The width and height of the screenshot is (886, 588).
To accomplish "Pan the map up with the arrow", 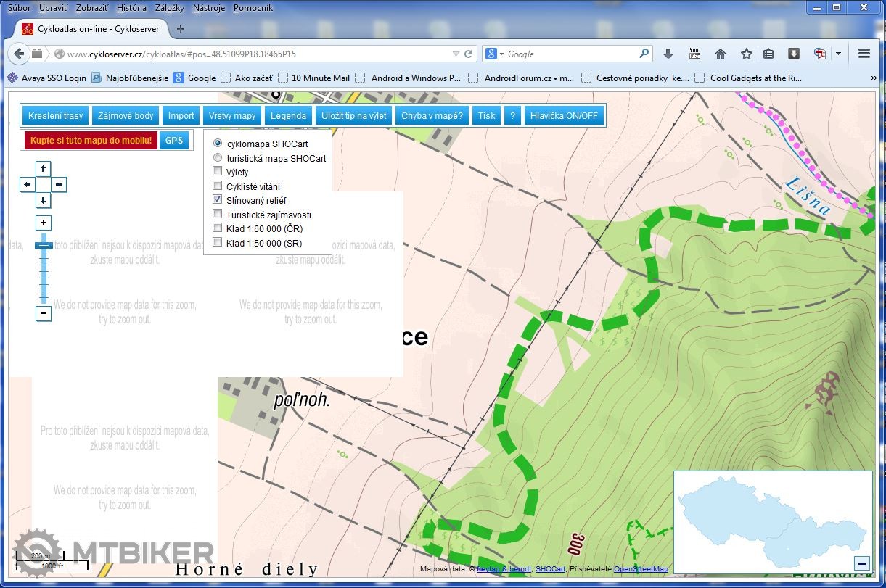I will 44,169.
